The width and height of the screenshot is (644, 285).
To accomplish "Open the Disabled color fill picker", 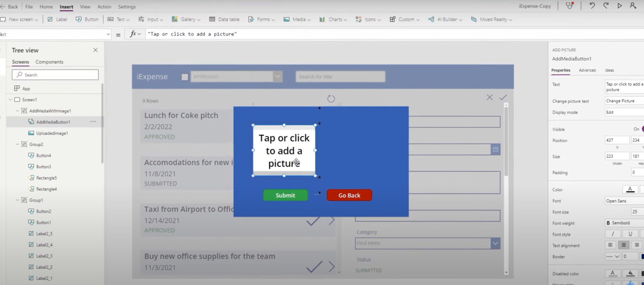I will coord(630,274).
